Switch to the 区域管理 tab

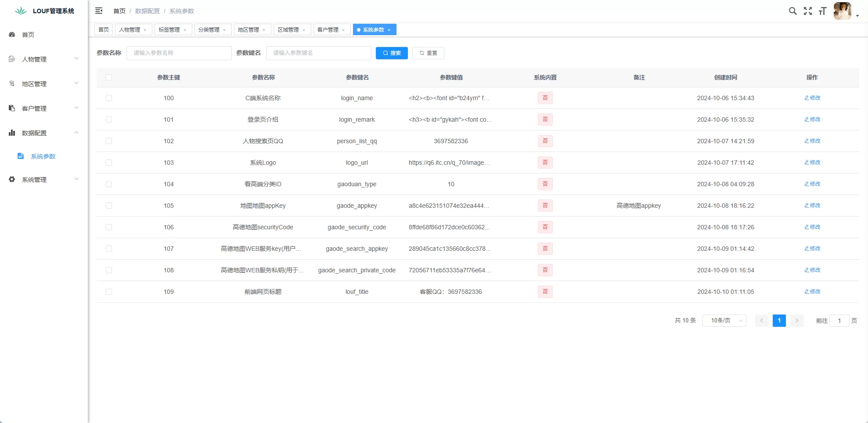coord(289,29)
